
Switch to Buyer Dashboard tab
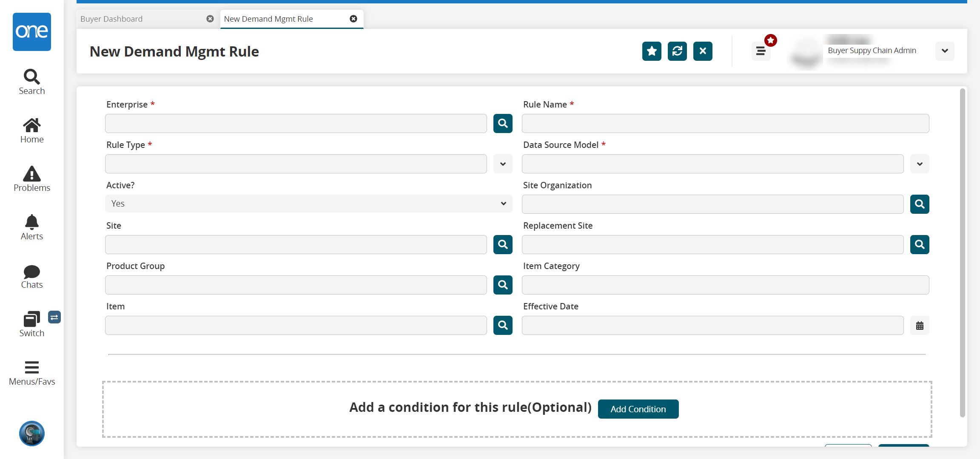pos(111,19)
